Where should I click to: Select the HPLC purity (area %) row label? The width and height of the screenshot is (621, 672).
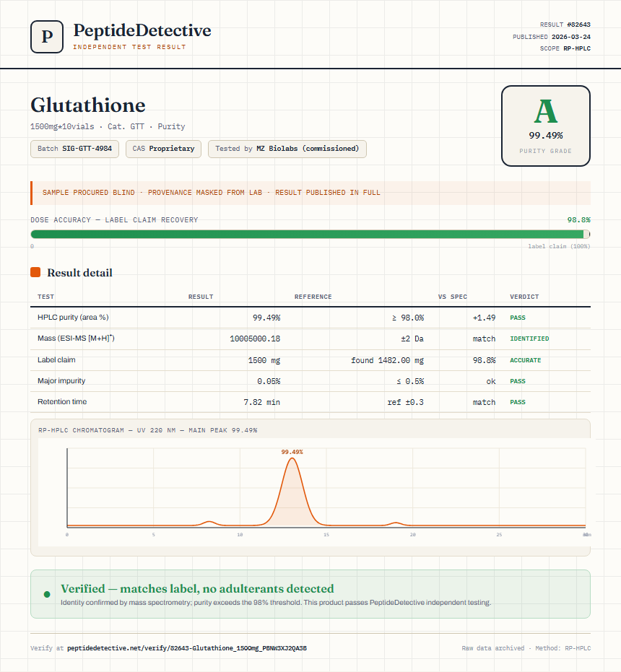[73, 317]
